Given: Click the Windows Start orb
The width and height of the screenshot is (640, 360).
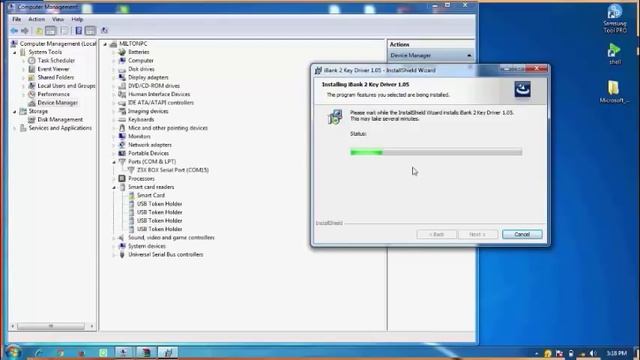Looking at the screenshot, I should 13,352.
